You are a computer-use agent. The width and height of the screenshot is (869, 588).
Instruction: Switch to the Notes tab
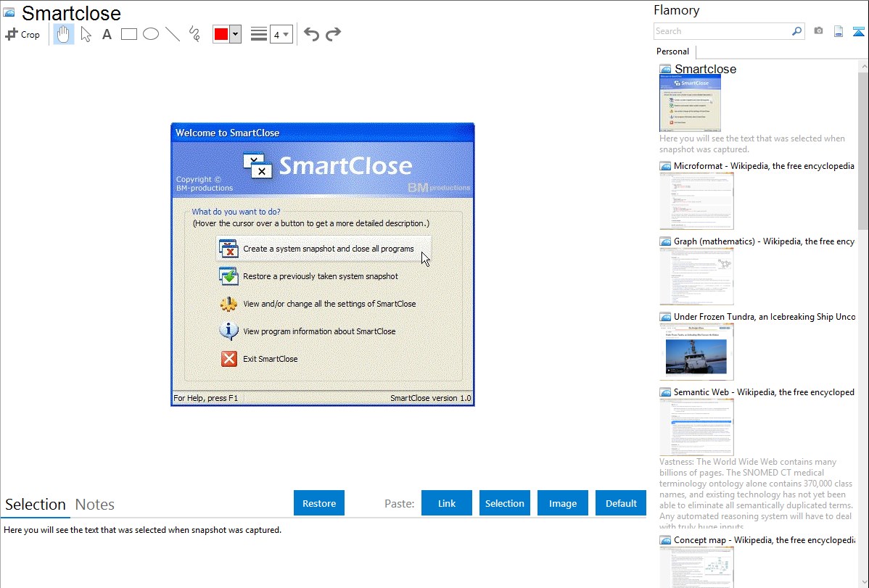coord(95,505)
